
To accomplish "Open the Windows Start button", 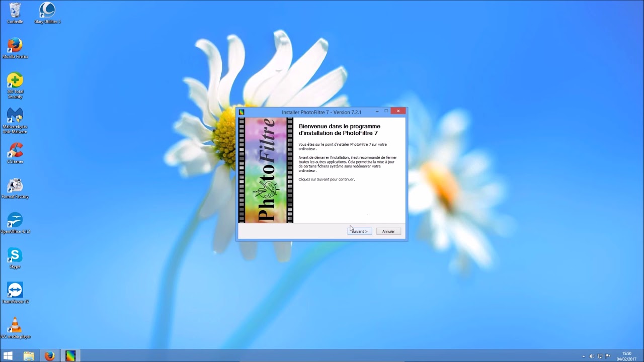I will [x=8, y=356].
